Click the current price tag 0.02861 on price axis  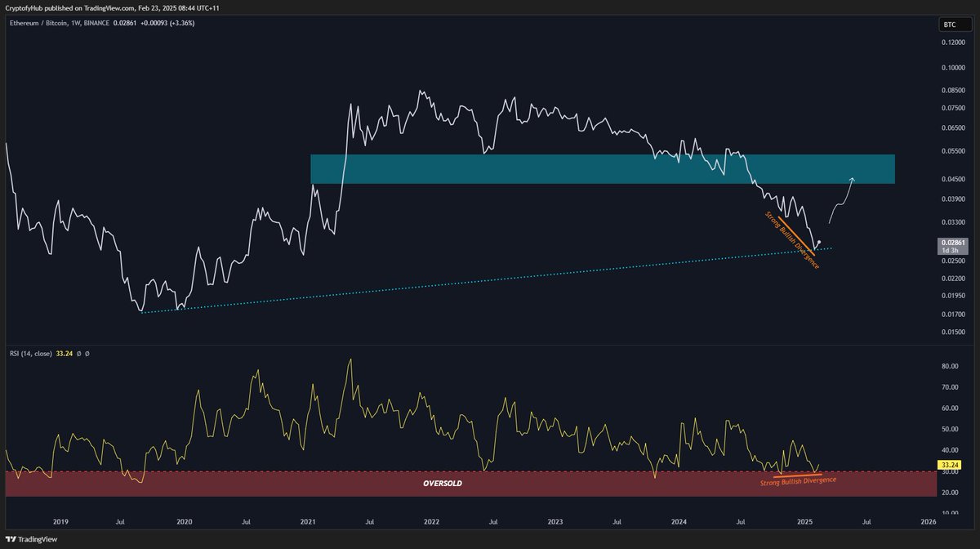(x=953, y=246)
